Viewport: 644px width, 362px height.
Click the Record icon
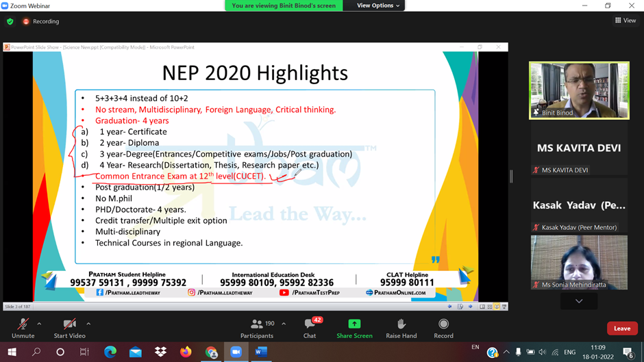(443, 328)
